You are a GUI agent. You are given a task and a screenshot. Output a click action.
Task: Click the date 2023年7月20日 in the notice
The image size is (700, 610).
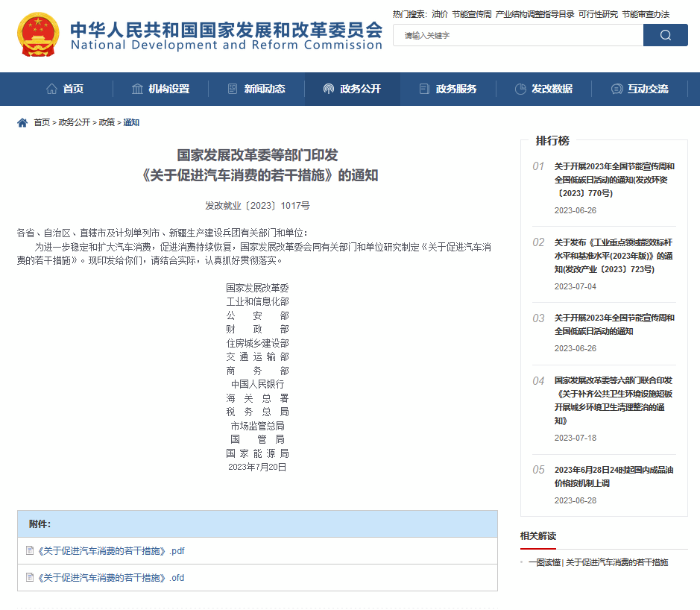257,467
